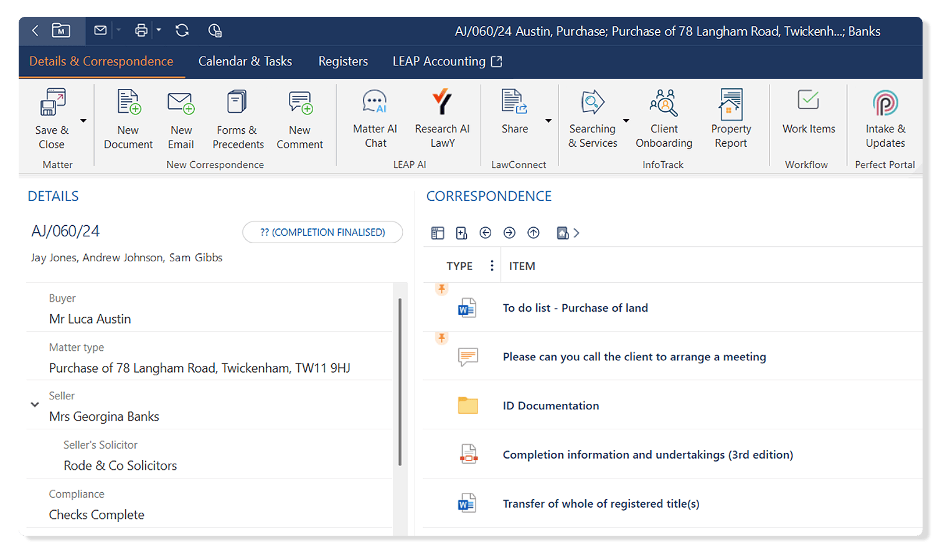Add a New Comment
Viewport: 945px width, 560px height.
tap(300, 119)
